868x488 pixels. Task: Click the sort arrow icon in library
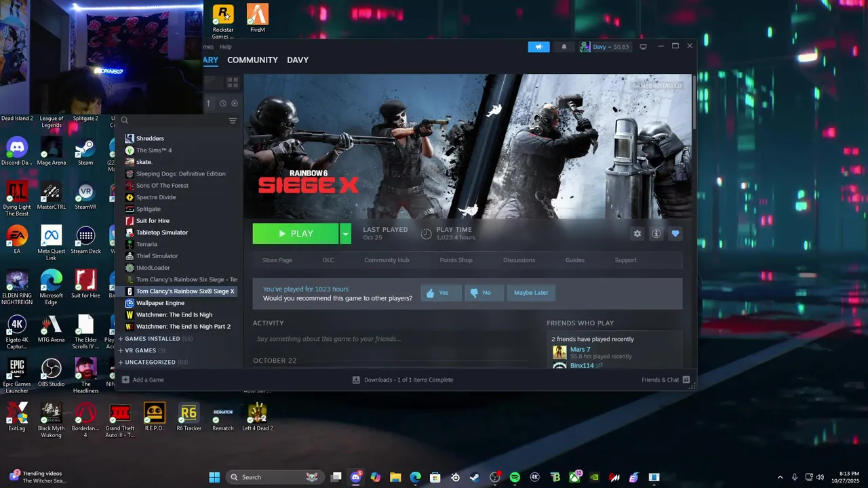208,103
